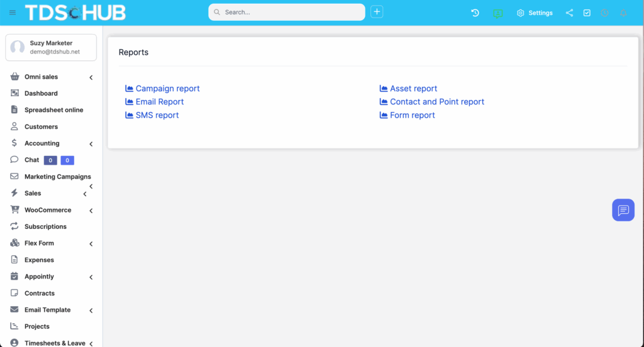Click into the Search input field

click(x=291, y=12)
